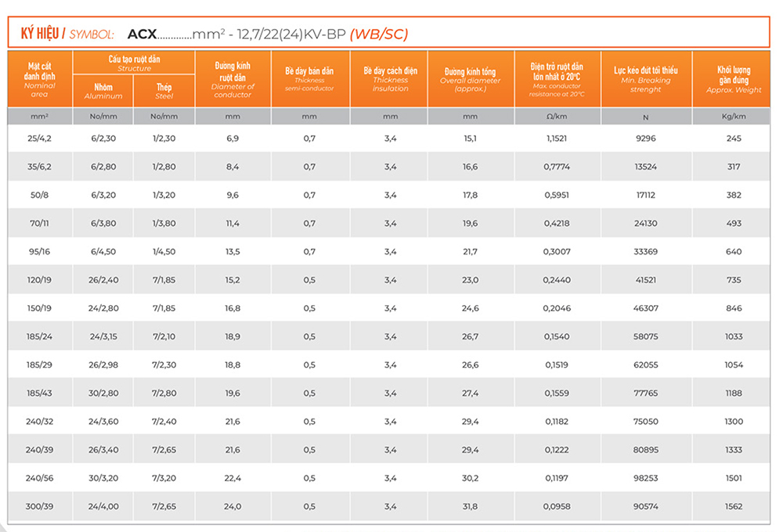Click the 'Đường kính ruột dẫn' header
783x532 pixels.
pos(233,79)
